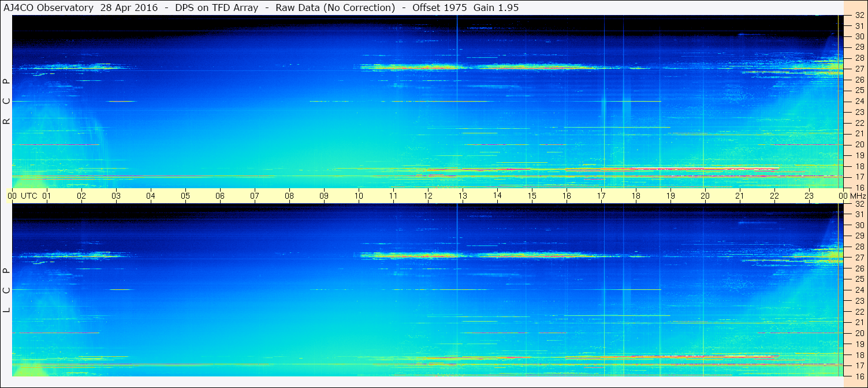Viewport: 868px width, 388px height.
Task: Select the 02 hour mark on time axis
Action: 81,196
